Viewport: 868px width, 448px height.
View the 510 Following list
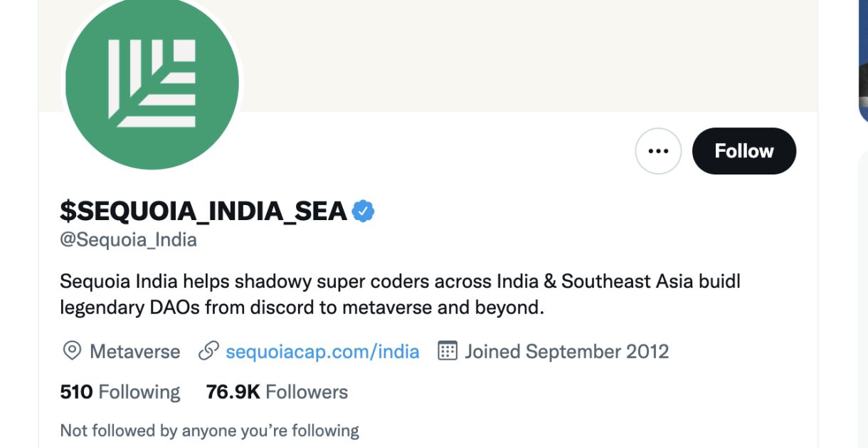pyautogui.click(x=120, y=392)
